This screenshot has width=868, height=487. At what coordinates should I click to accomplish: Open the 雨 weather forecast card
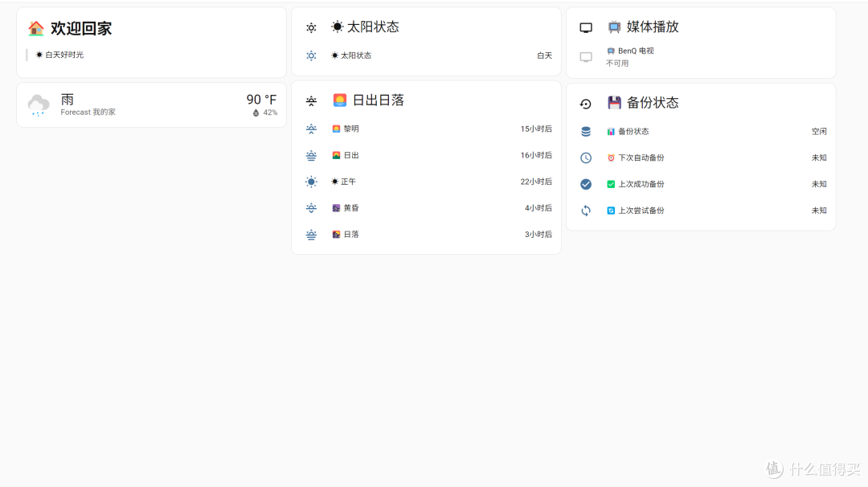[x=152, y=105]
